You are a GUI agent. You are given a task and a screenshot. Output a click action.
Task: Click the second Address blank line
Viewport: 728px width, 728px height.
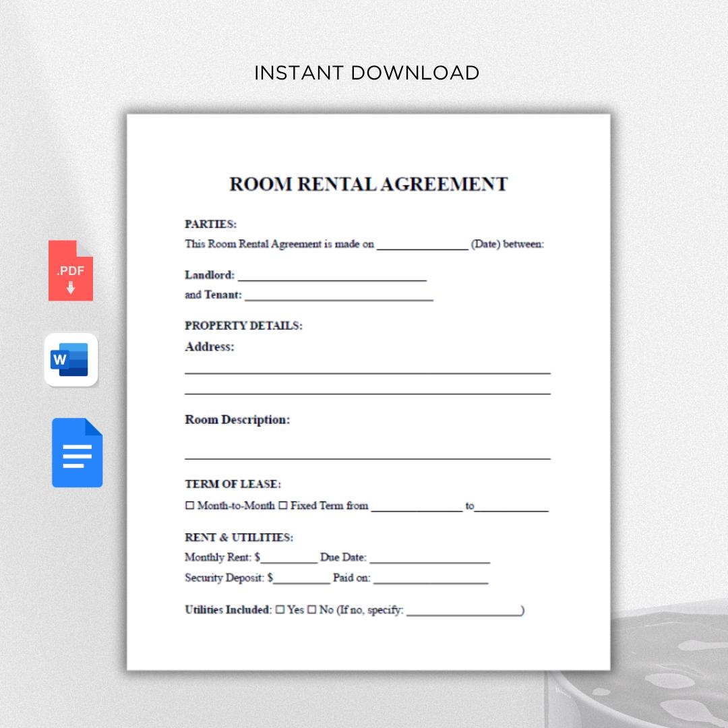click(368, 393)
